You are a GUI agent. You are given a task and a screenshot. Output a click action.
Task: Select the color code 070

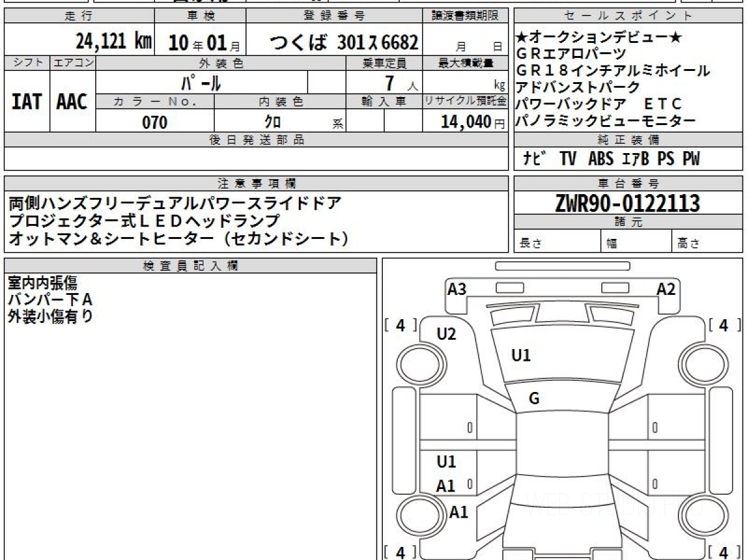click(x=155, y=122)
